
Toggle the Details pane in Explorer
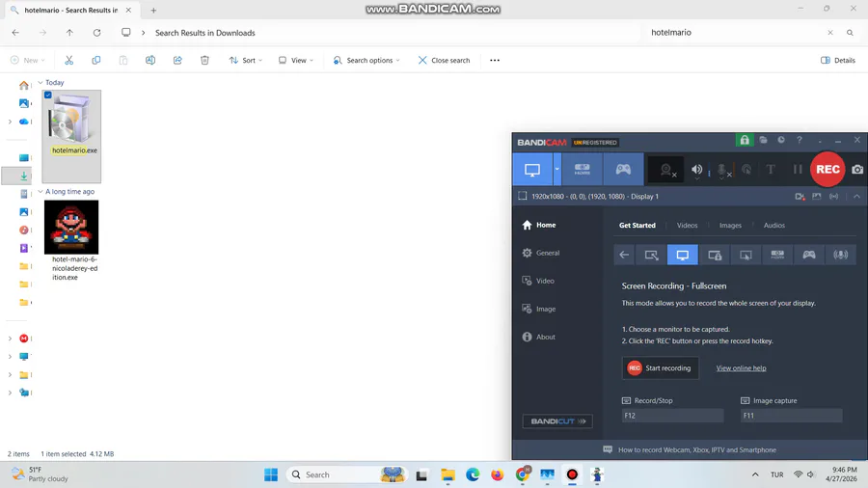pyautogui.click(x=837, y=61)
